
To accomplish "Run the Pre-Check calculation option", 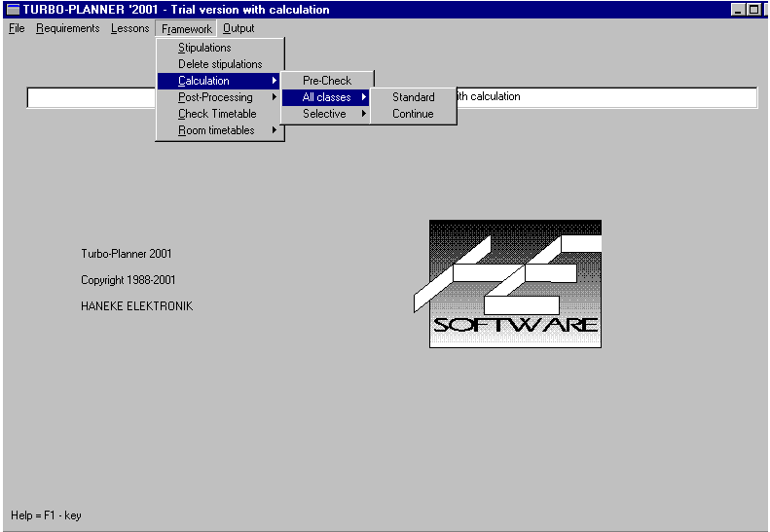I will (x=327, y=81).
